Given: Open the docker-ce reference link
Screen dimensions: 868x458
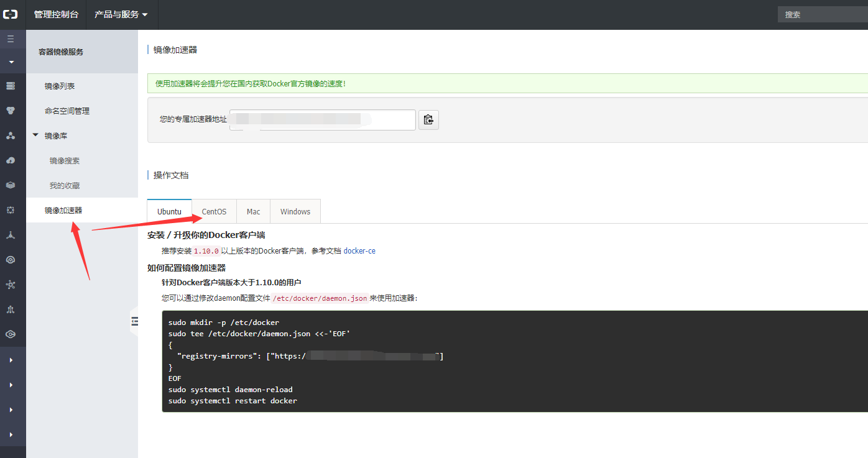Looking at the screenshot, I should point(359,251).
